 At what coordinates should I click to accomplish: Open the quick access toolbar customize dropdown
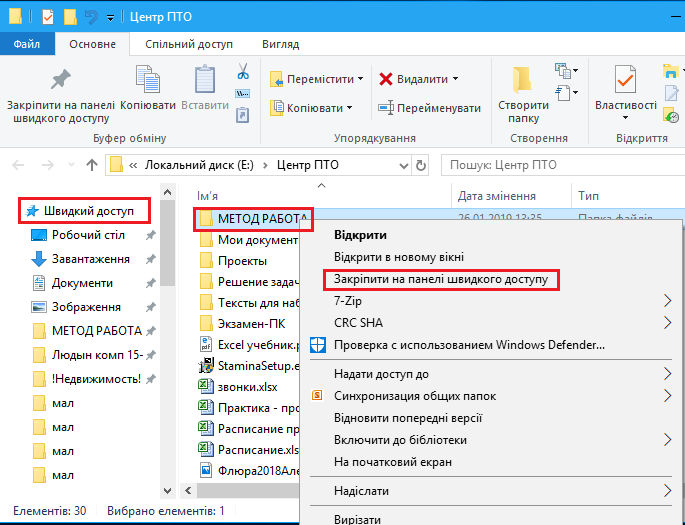(111, 18)
